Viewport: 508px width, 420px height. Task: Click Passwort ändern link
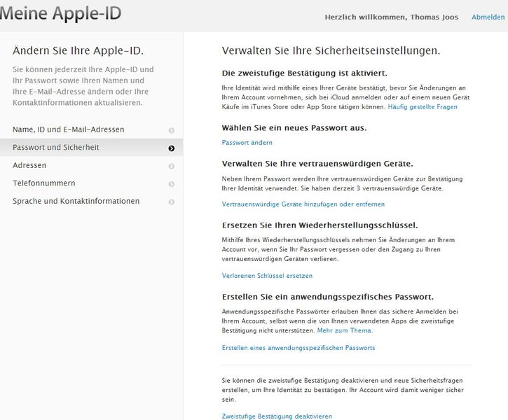click(x=247, y=143)
